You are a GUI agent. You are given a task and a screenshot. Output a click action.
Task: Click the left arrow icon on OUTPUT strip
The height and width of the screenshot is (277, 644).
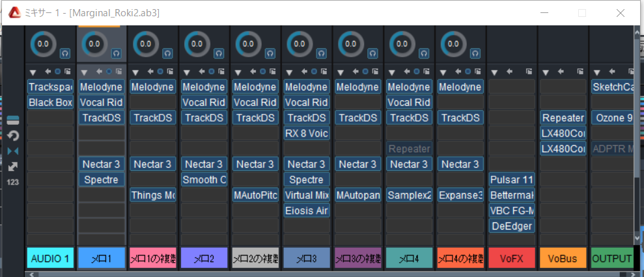pos(612,72)
